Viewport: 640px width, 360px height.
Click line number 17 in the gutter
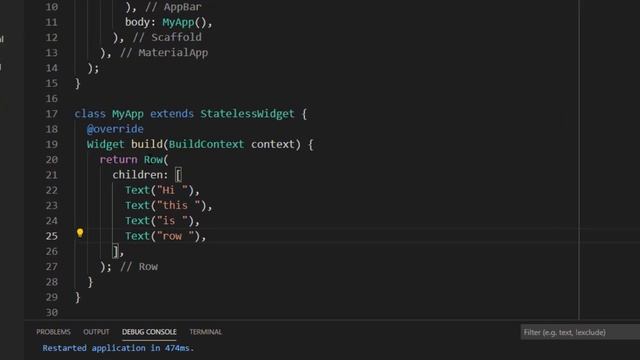click(51, 113)
